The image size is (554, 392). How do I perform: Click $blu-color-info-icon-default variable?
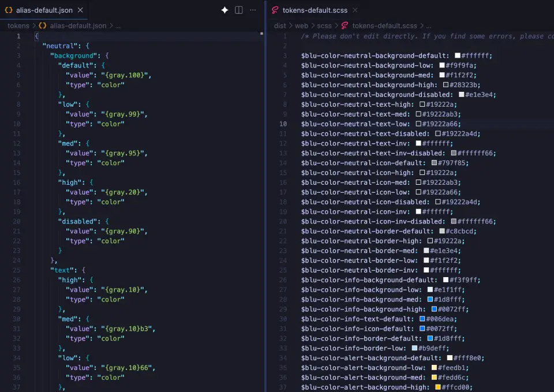click(x=357, y=328)
